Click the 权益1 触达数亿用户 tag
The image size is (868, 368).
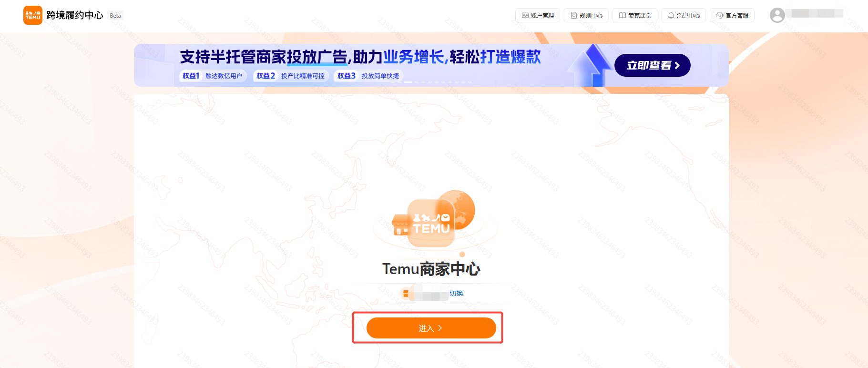tap(213, 76)
